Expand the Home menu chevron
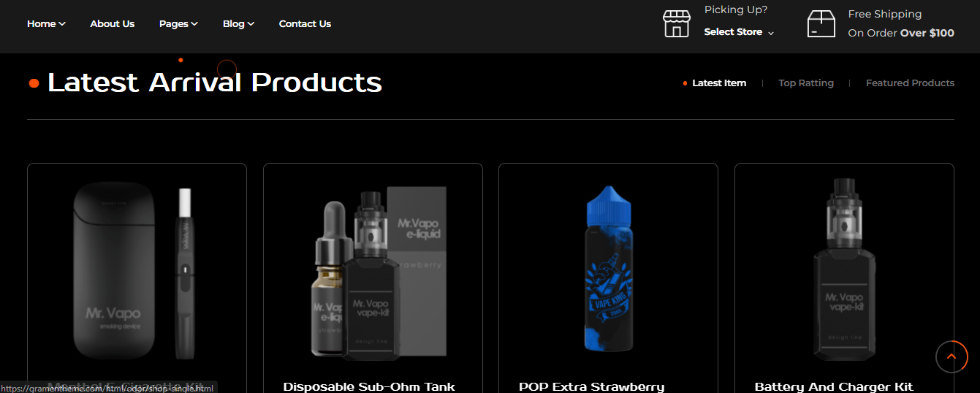The image size is (980, 393). click(62, 24)
